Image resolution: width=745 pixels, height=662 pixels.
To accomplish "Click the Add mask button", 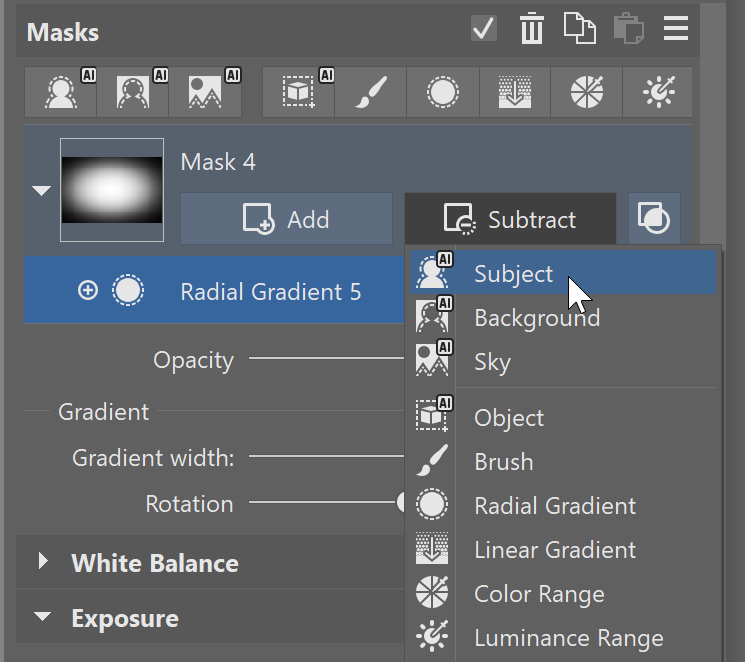I will click(286, 219).
